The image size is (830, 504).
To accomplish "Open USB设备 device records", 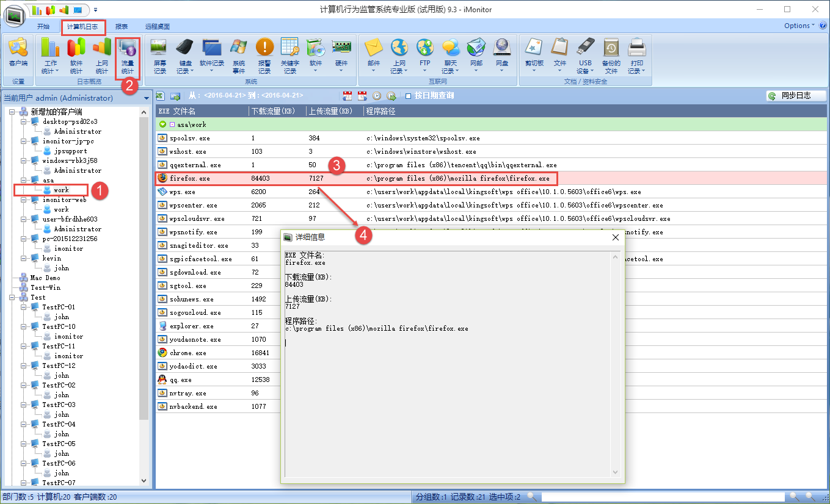I will pyautogui.click(x=586, y=56).
